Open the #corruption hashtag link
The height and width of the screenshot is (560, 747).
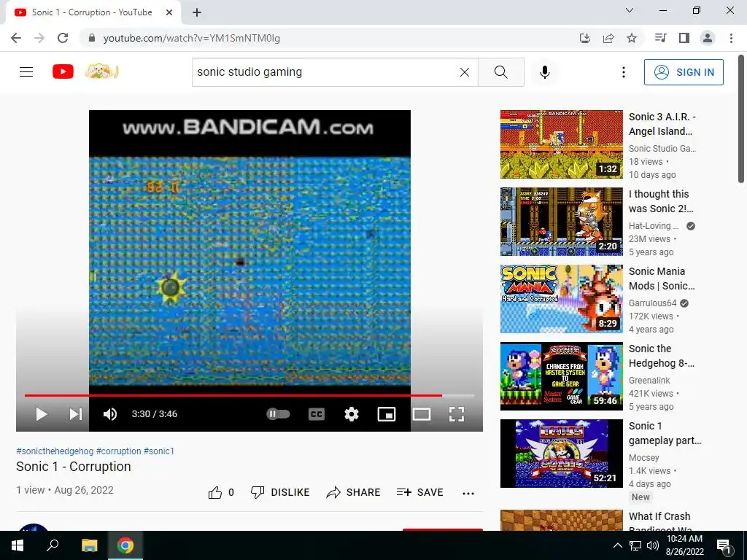[x=119, y=451]
